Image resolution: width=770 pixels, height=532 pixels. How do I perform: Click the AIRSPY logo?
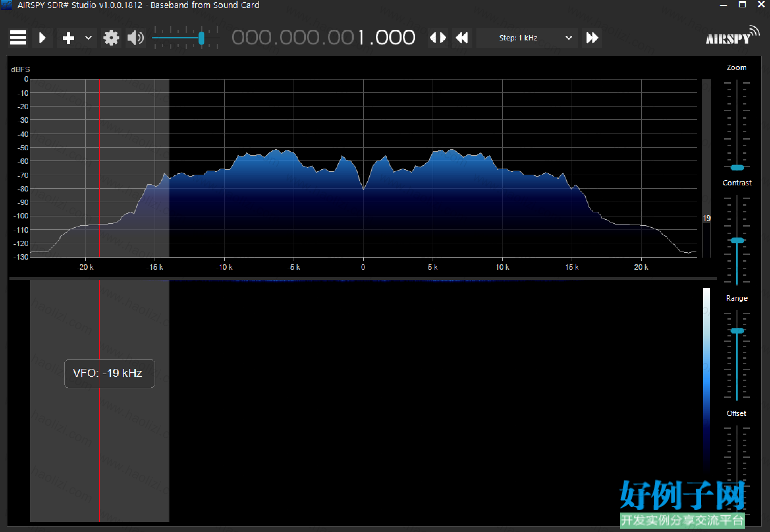[x=732, y=36]
